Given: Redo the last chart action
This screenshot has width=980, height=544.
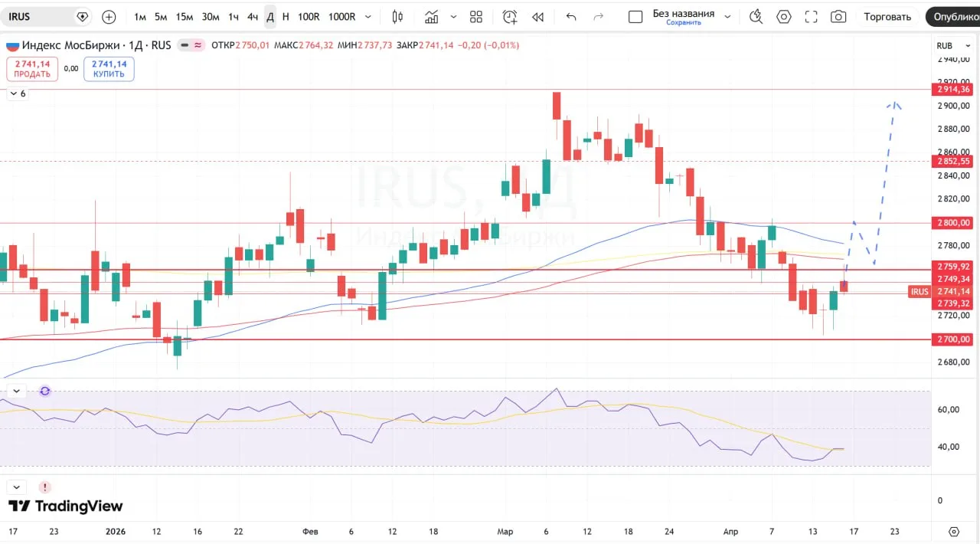Looking at the screenshot, I should click(599, 16).
